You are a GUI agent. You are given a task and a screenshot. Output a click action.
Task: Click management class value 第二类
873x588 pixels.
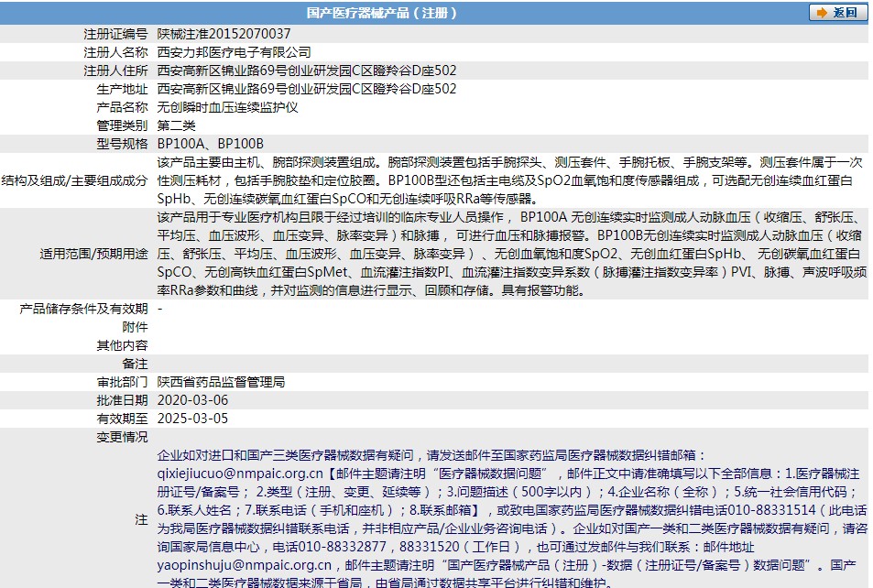[x=176, y=125]
